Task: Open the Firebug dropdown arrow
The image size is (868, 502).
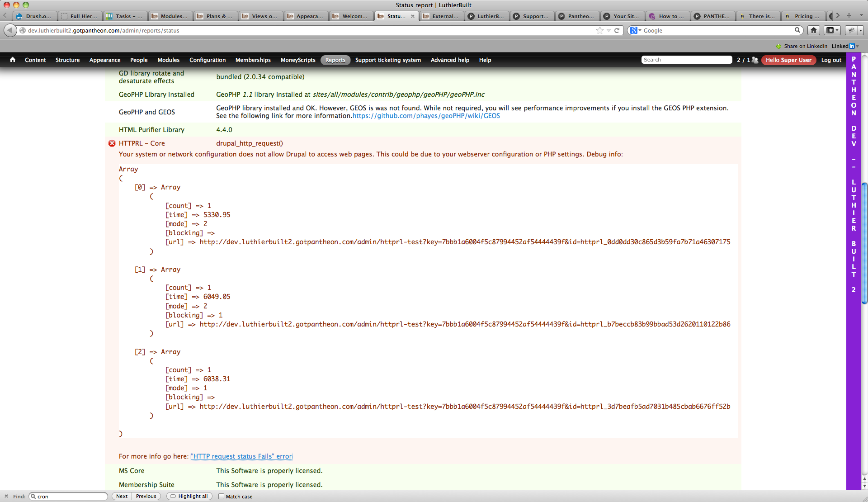Action: pos(861,30)
